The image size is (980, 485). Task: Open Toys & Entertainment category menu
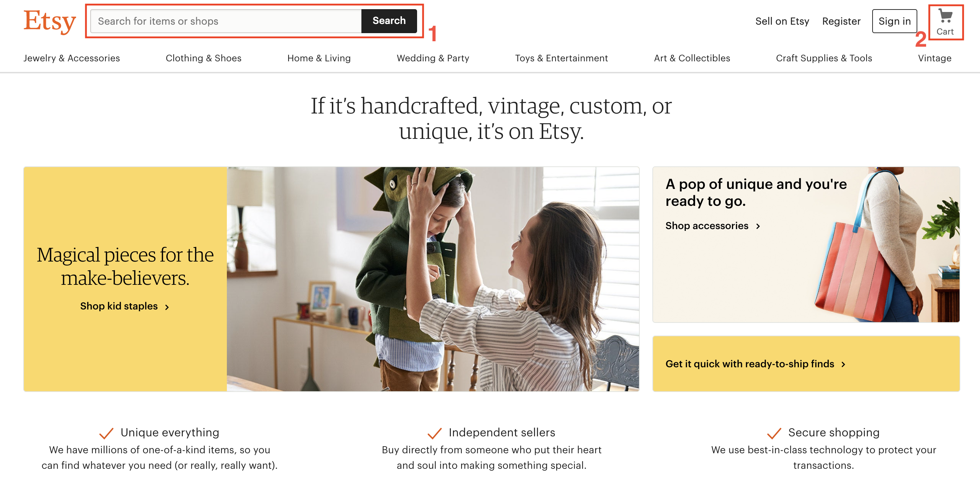561,57
